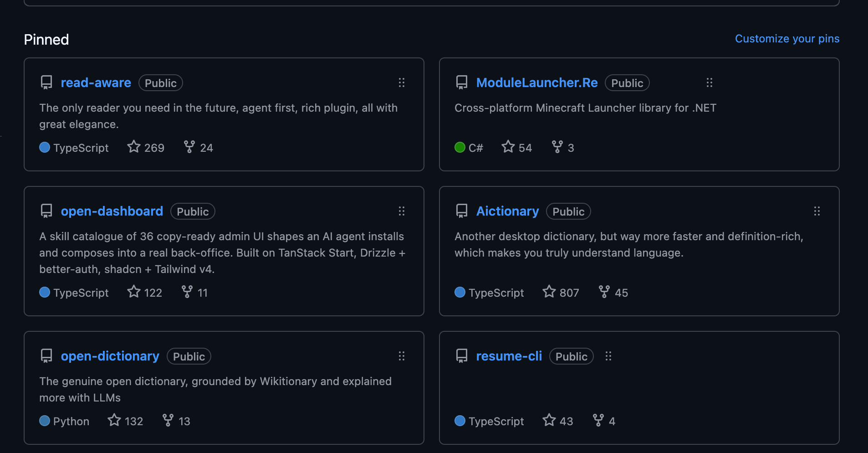Open the read-aware repository

(96, 82)
